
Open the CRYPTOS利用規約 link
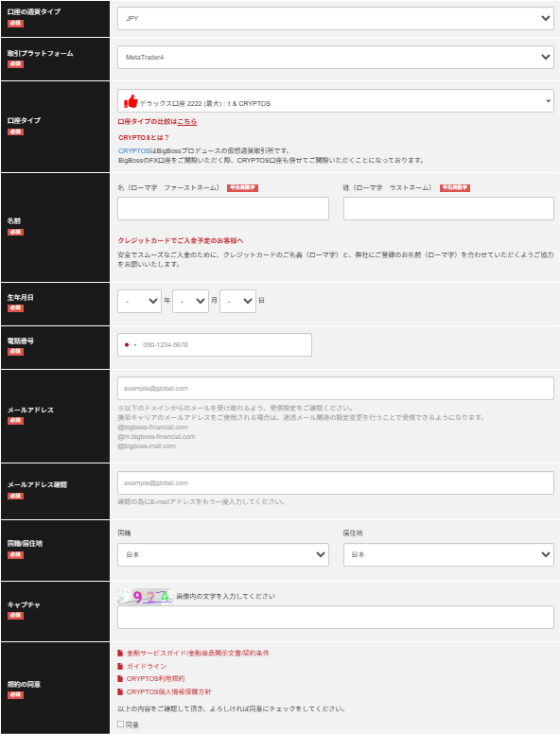pyautogui.click(x=155, y=679)
